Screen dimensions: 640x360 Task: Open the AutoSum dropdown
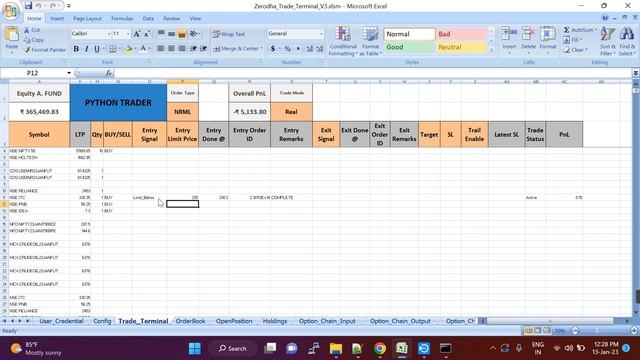point(596,30)
